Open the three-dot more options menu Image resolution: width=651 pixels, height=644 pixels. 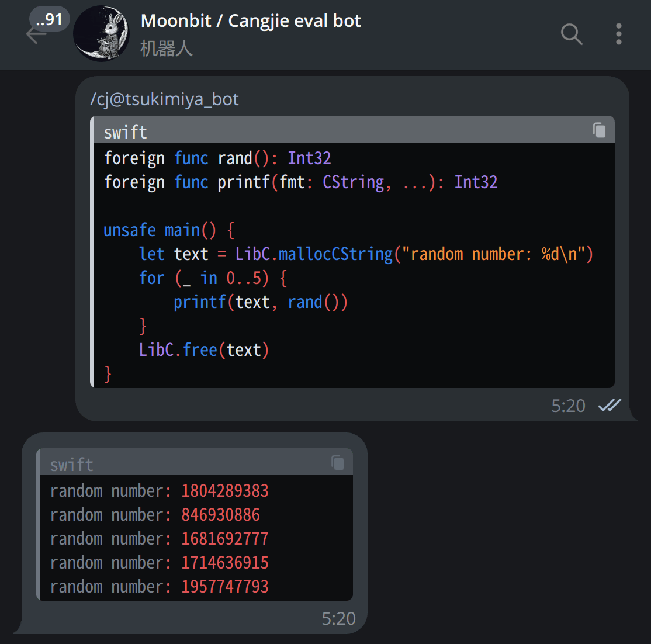pos(618,34)
